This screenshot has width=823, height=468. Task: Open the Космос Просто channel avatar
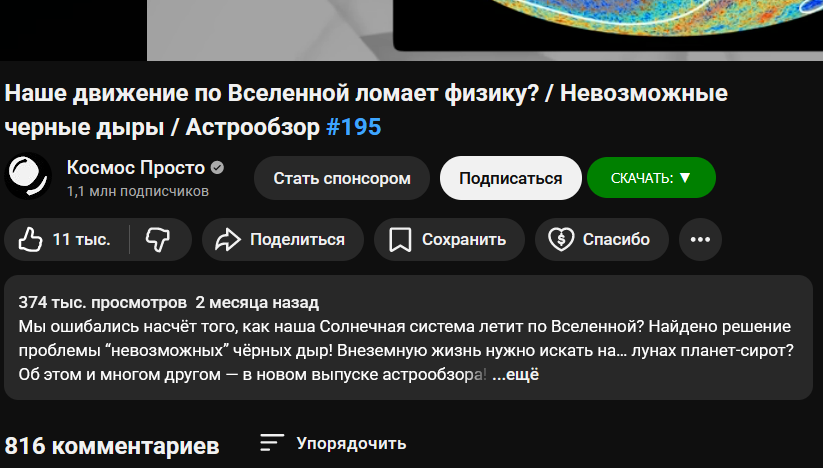point(27,178)
